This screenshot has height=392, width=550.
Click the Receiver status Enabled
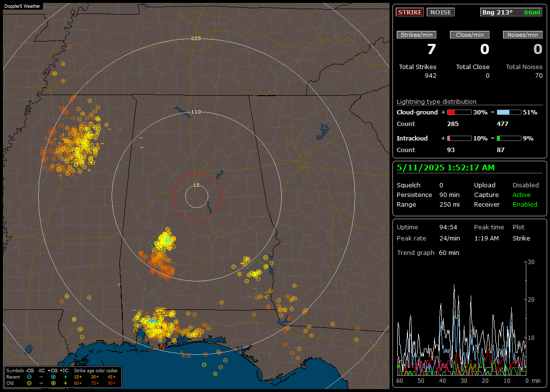(525, 205)
